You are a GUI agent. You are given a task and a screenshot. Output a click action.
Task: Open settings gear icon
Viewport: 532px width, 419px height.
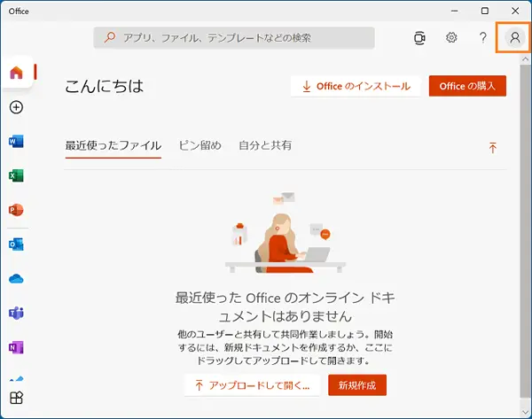coord(451,37)
